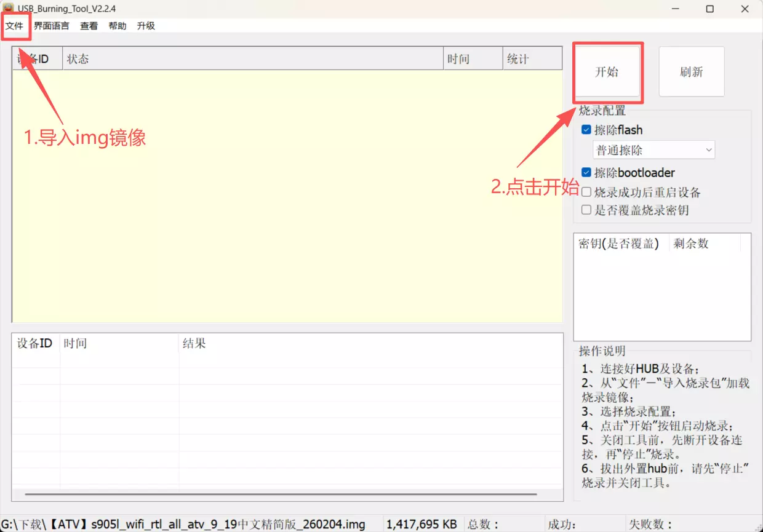The width and height of the screenshot is (763, 532).
Task: Open the 文件 menu
Action: (x=15, y=26)
